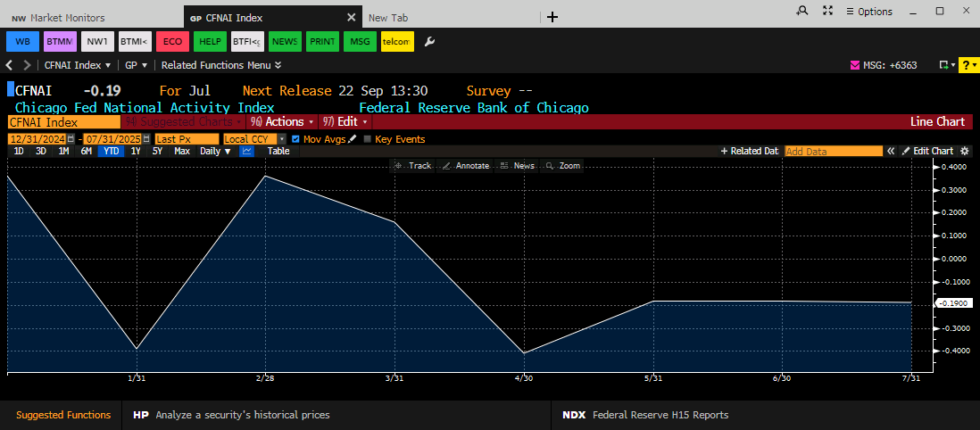Edit moving averages with the pencil icon

tap(353, 139)
